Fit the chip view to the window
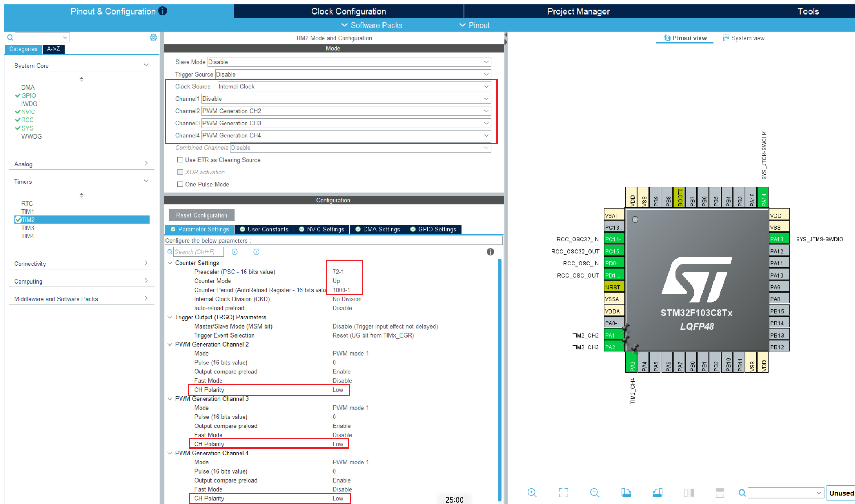 coord(563,493)
